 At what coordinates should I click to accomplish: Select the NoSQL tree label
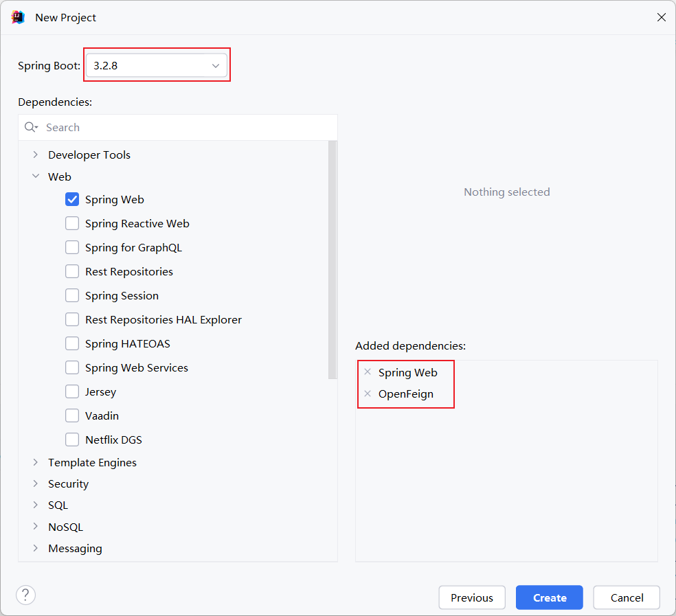click(x=65, y=527)
